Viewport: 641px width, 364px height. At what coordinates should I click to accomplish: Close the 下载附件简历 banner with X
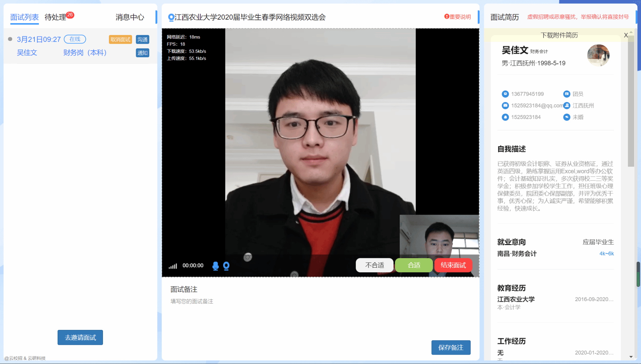click(626, 35)
